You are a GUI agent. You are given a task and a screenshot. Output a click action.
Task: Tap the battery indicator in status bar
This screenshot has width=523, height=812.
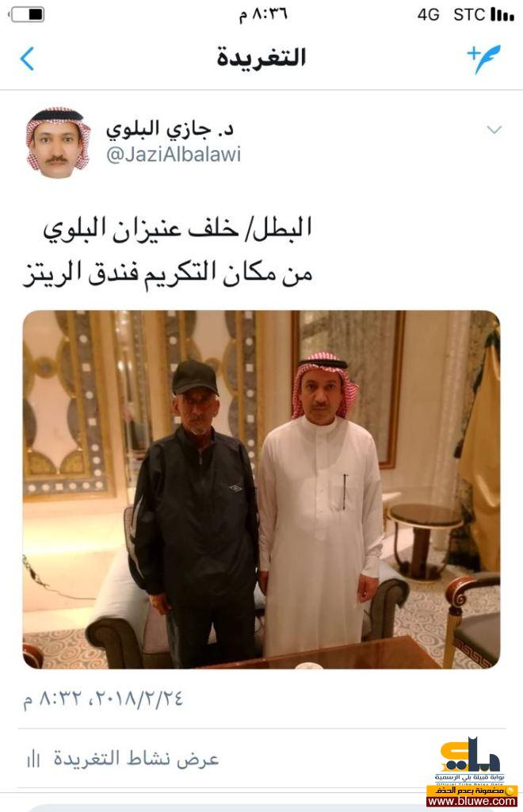click(x=26, y=14)
